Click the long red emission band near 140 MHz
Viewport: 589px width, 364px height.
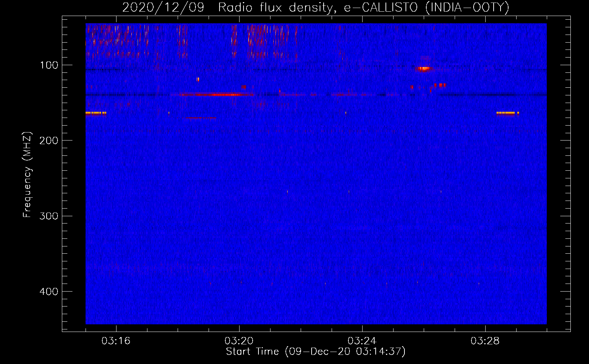pos(218,95)
